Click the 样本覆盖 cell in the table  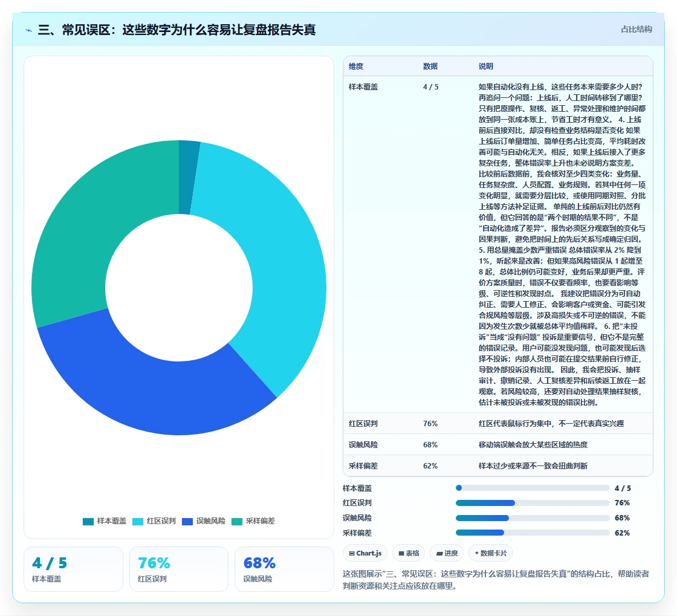(363, 87)
